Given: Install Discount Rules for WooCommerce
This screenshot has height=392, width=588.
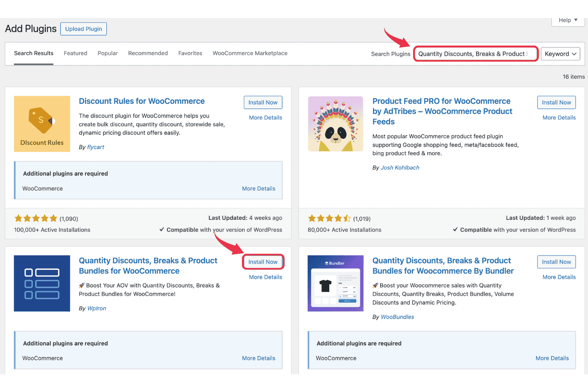Looking at the screenshot, I should (x=263, y=103).
